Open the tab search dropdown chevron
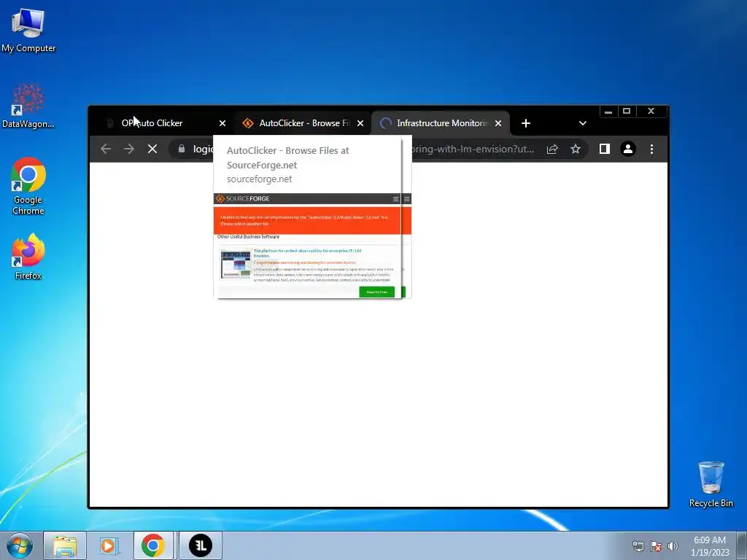The width and height of the screenshot is (747, 560). pyautogui.click(x=583, y=123)
